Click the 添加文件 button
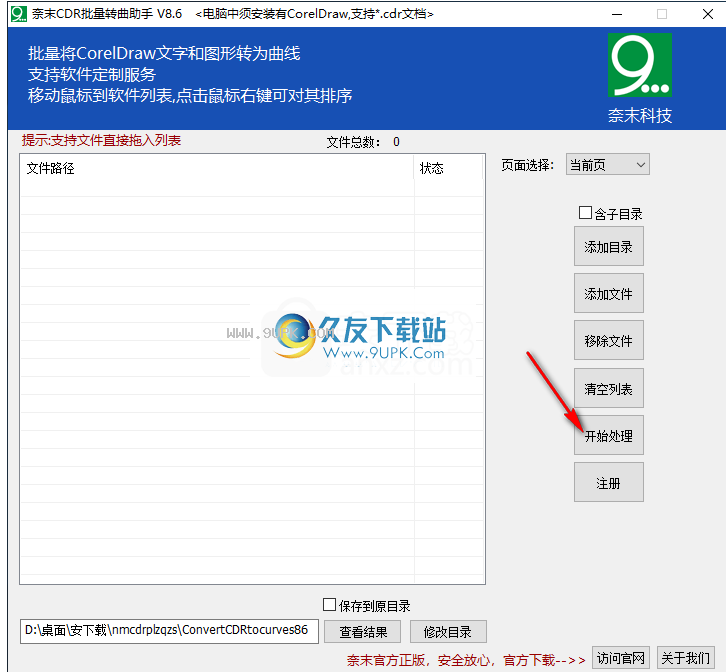Screen dimensions: 726x672 (x=608, y=293)
